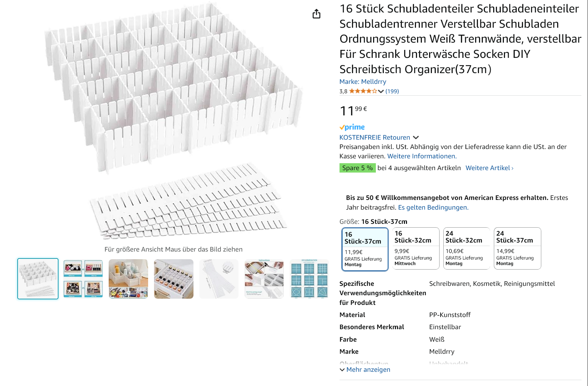
Task: Choose the 24 Stück-37cm size variant
Action: [517, 248]
